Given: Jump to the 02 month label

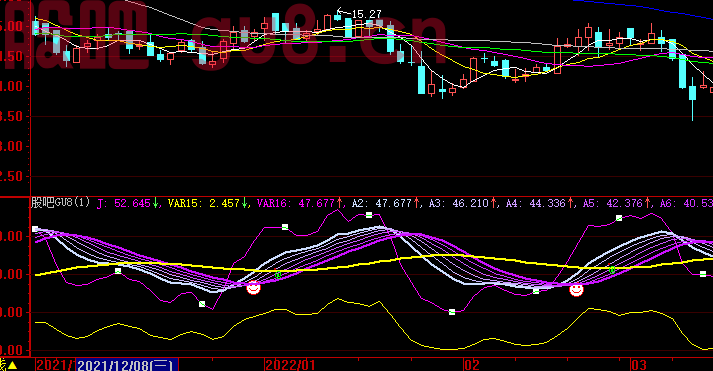Looking at the screenshot, I should click(472, 365).
